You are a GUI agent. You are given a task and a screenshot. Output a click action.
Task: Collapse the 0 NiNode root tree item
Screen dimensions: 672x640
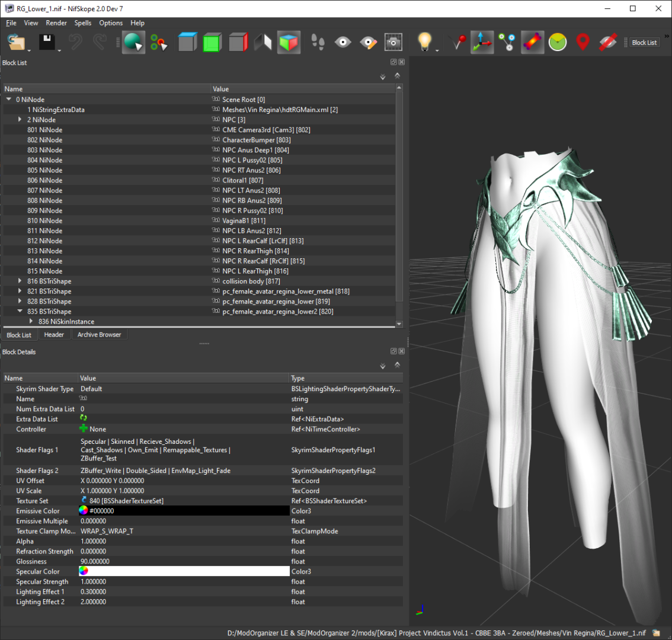8,99
